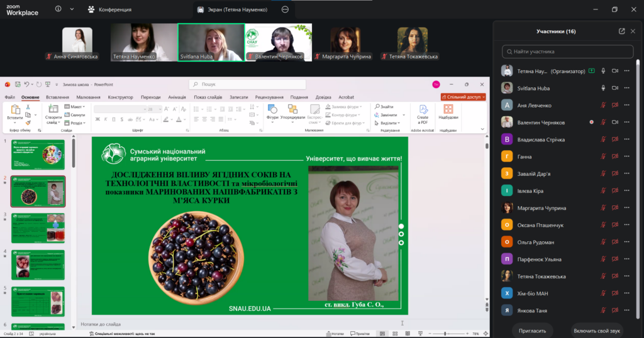Toggle strikethrough formatting
This screenshot has width=644, height=338.
point(130,119)
